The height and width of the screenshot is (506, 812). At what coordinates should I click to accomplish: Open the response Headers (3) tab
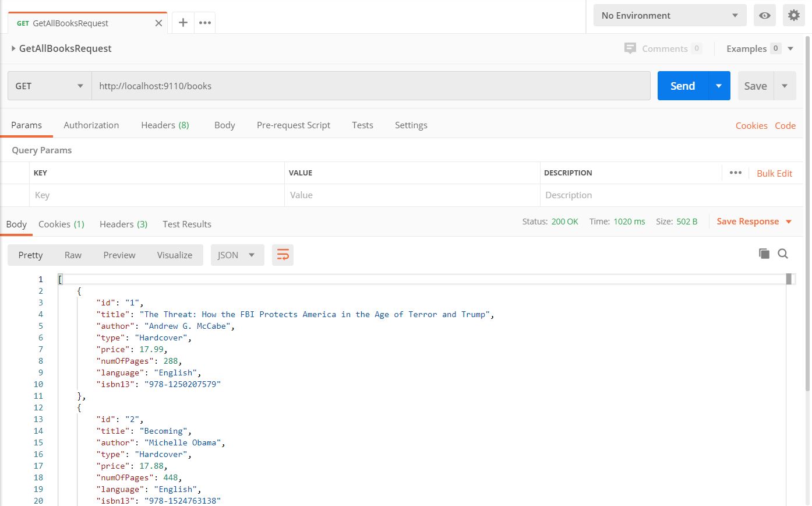(123, 224)
